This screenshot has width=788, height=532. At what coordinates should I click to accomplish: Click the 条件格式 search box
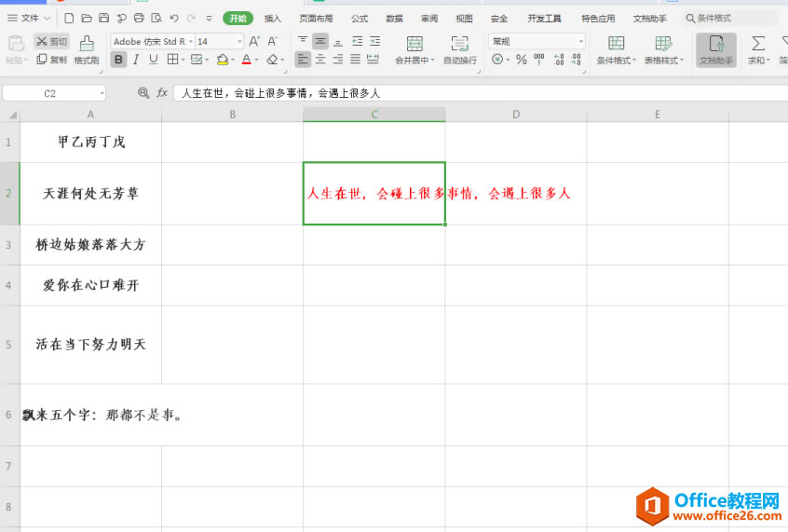point(729,19)
